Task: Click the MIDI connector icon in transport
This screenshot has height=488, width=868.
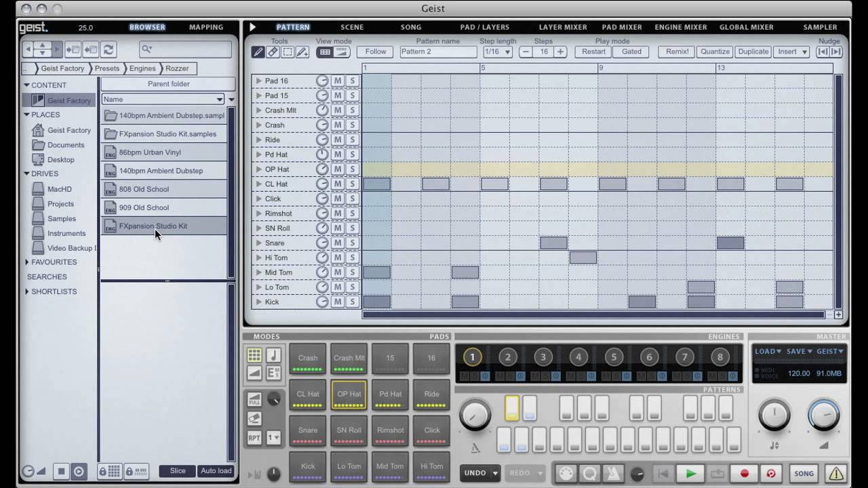Action: (566, 474)
